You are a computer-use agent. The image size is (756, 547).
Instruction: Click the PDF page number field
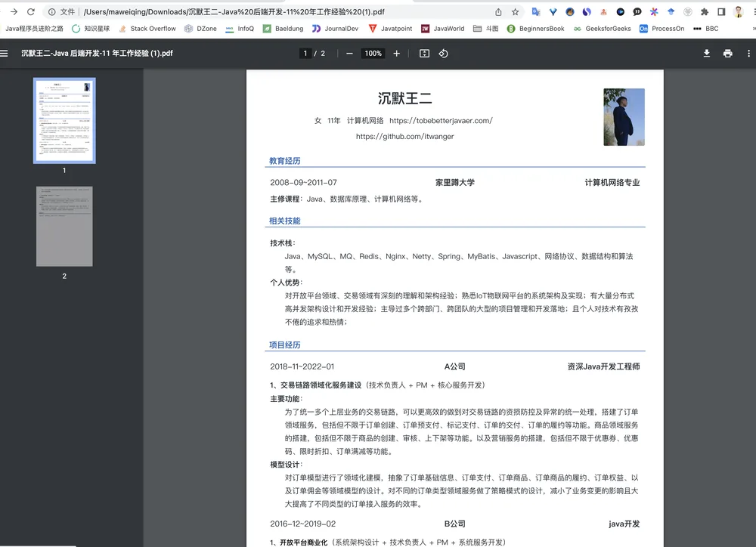305,54
